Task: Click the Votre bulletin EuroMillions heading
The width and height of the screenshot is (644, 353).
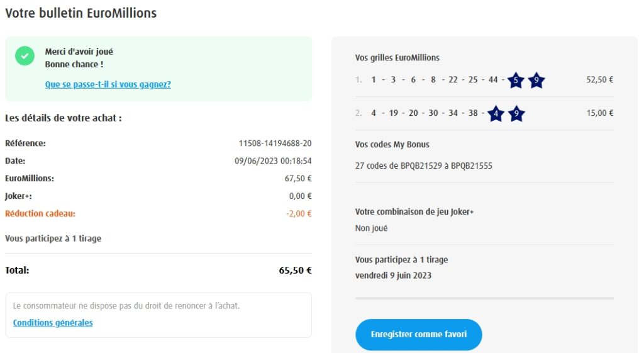Action: coord(81,13)
